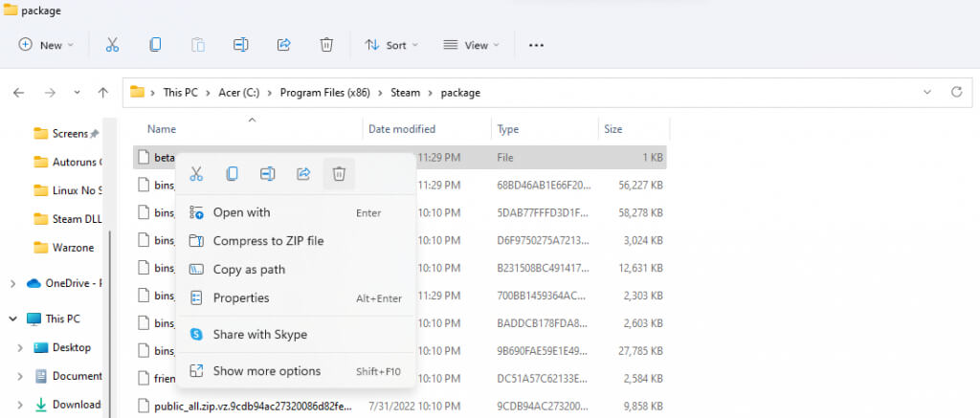The width and height of the screenshot is (980, 418).
Task: Open the View dropdown menu
Action: pyautogui.click(x=471, y=45)
